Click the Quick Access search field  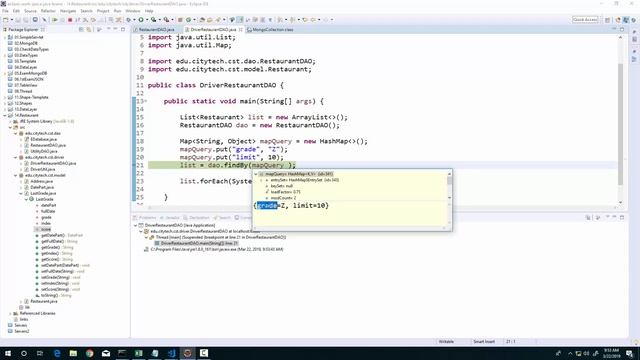point(585,20)
